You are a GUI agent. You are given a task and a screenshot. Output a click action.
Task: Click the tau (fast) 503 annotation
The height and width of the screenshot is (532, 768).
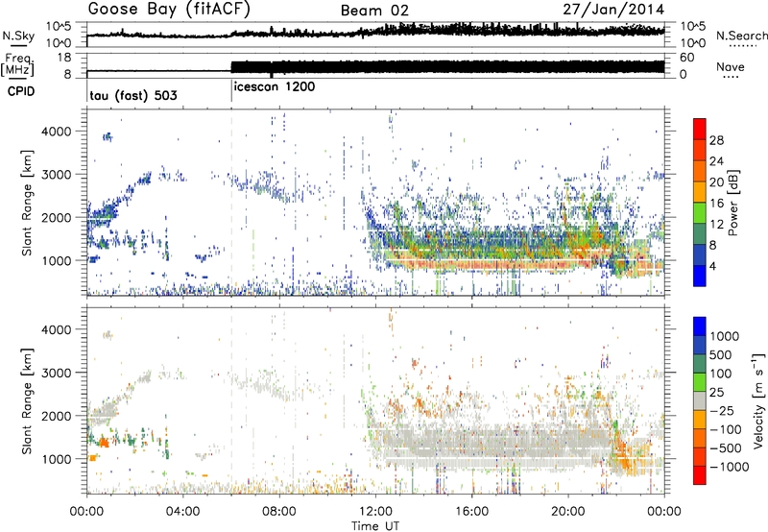[x=133, y=95]
